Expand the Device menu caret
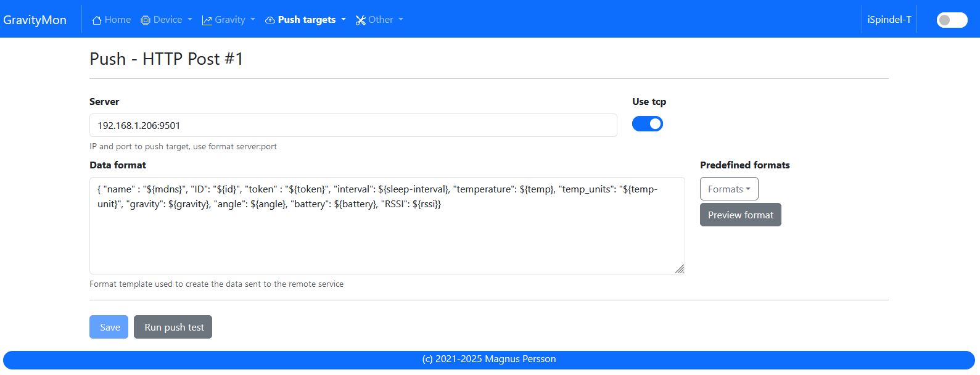The height and width of the screenshot is (375, 980). tap(190, 20)
